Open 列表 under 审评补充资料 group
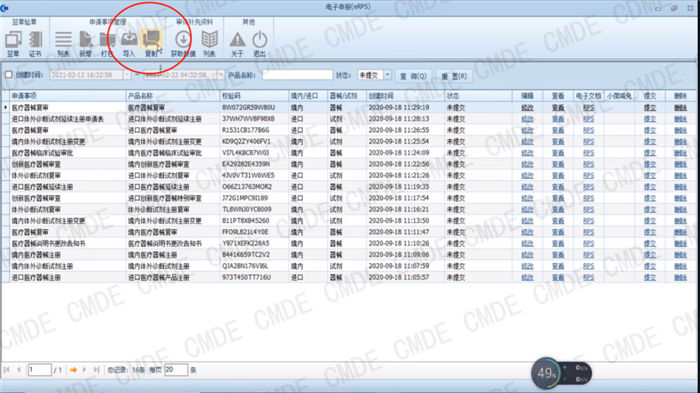 [x=209, y=44]
